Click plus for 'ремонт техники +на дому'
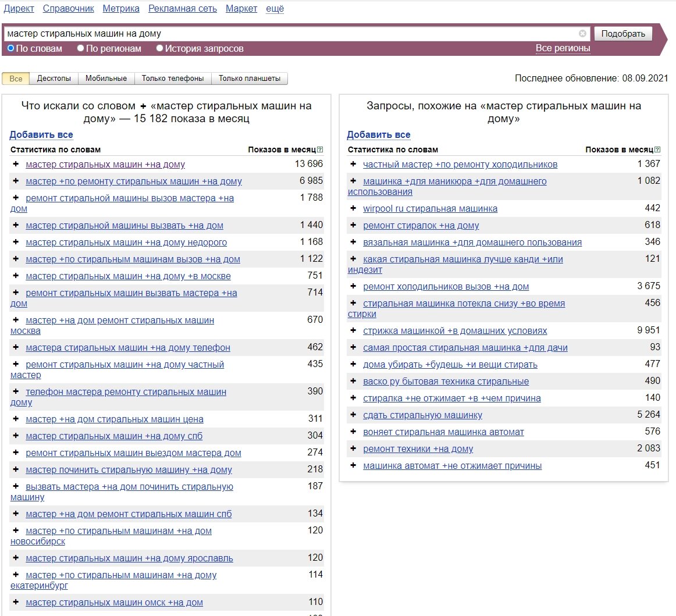Image resolution: width=676 pixels, height=616 pixels. 354,448
